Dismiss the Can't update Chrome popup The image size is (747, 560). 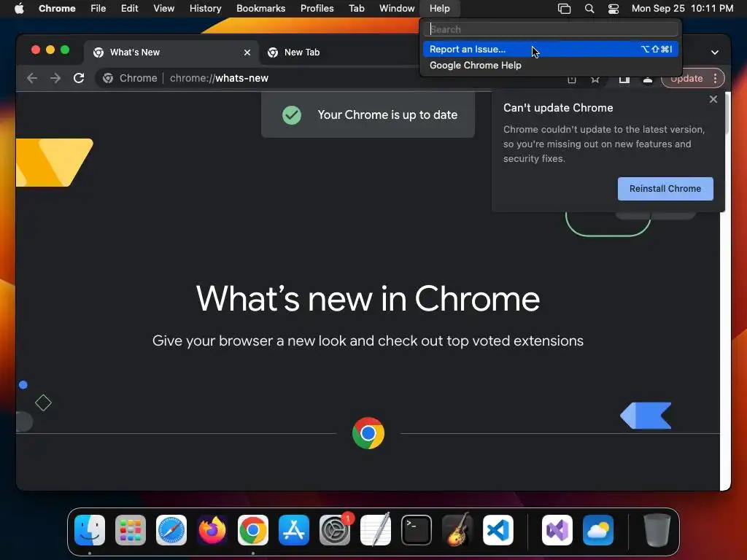[713, 99]
